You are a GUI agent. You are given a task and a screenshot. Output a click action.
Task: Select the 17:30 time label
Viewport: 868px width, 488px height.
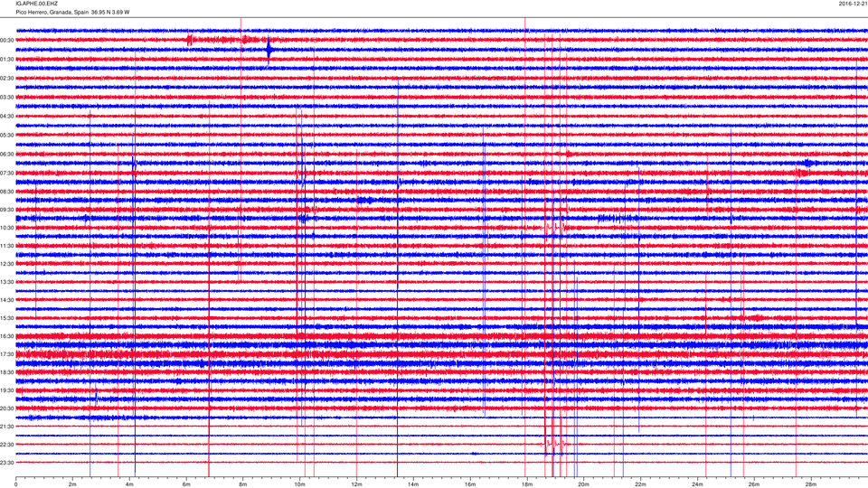(7, 354)
